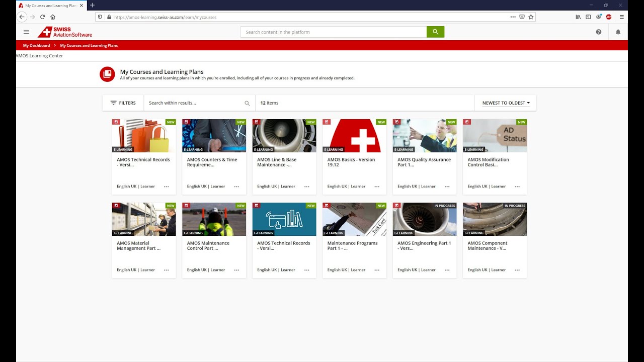
Task: Click the browser back arrow
Action: (x=22, y=17)
